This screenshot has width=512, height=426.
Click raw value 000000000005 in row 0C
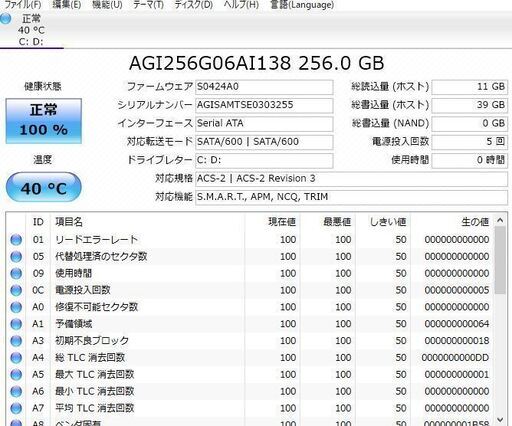[x=457, y=290]
